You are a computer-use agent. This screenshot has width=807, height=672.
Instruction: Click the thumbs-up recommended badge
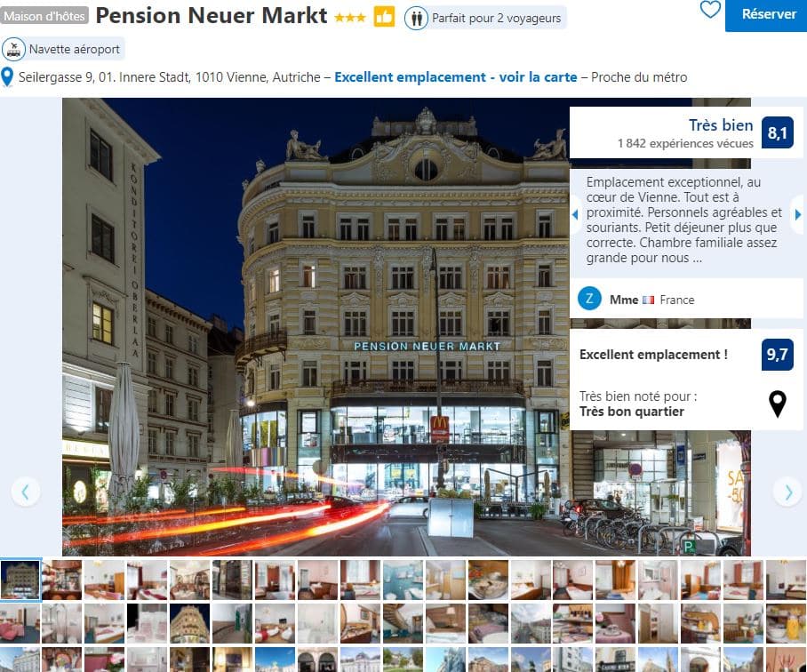[384, 17]
